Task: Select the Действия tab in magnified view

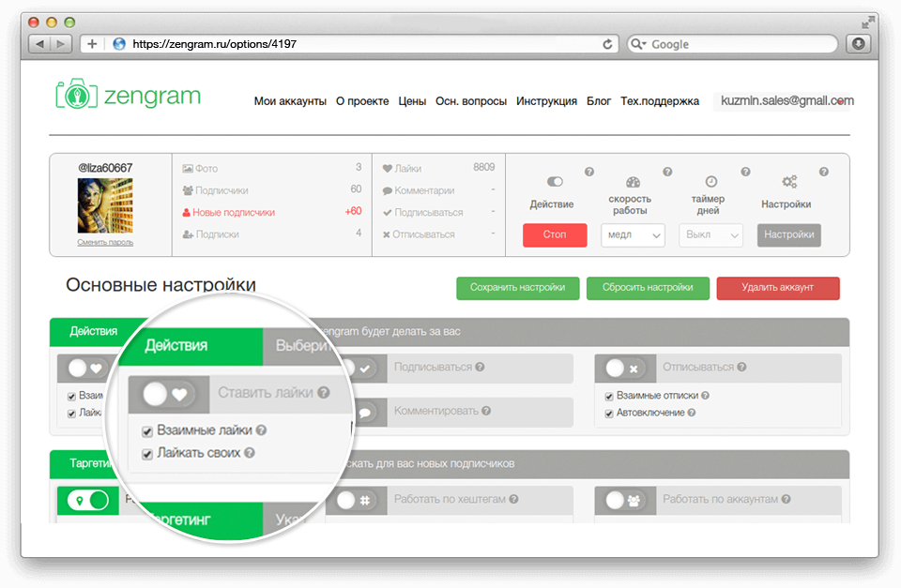Action: (x=191, y=346)
